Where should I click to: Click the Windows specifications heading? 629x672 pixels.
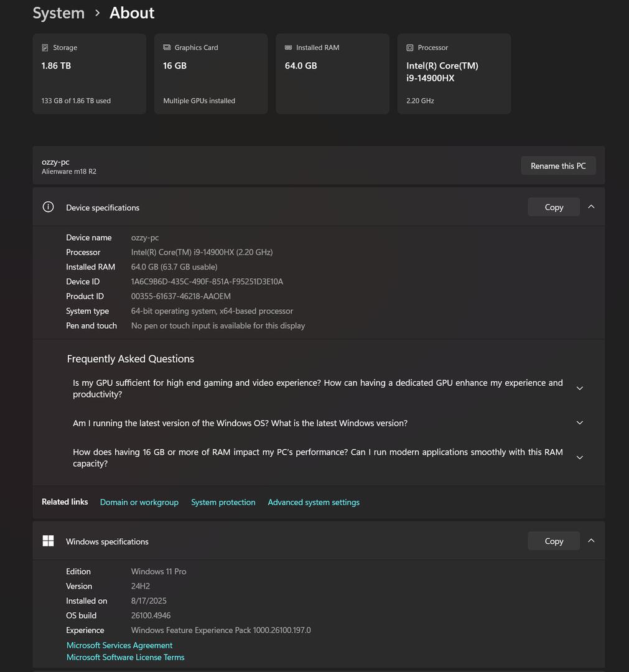point(107,542)
